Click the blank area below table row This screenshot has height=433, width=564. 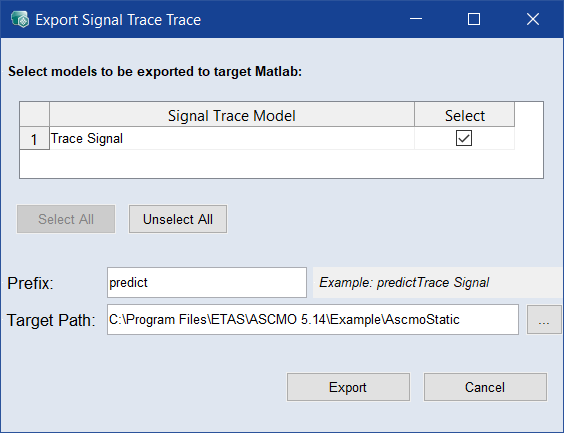click(x=281, y=164)
